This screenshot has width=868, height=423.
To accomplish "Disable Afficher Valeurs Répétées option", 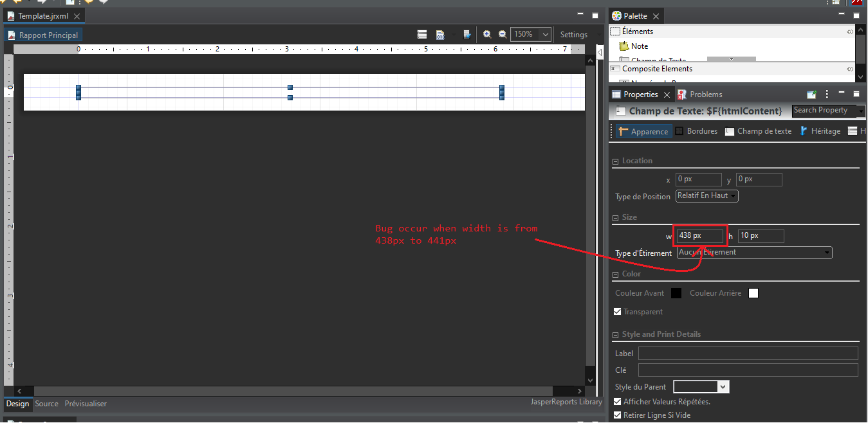I will coord(617,401).
